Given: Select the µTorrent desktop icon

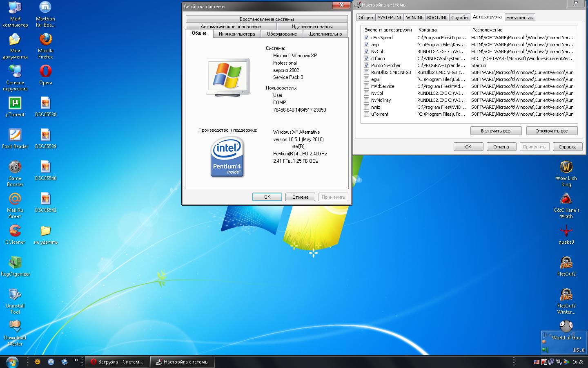Looking at the screenshot, I should pyautogui.click(x=15, y=104).
